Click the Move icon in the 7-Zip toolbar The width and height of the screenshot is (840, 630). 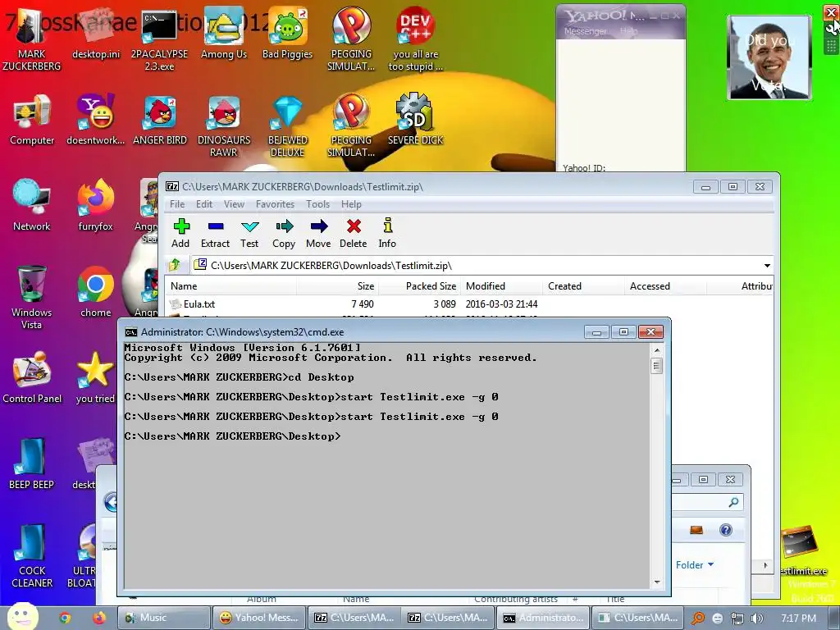[319, 233]
